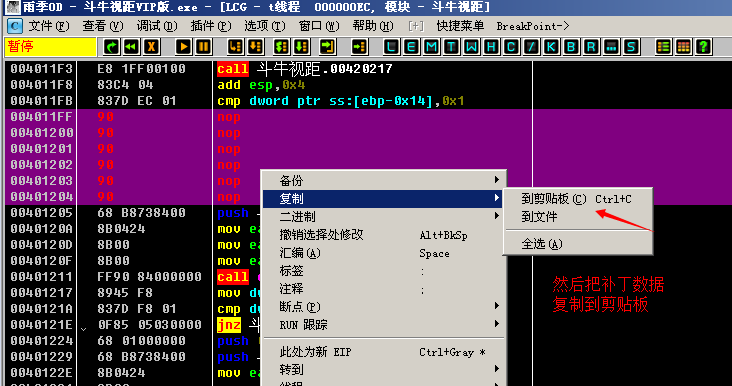
Task: Open Executable modules E icon
Action: [x=411, y=47]
